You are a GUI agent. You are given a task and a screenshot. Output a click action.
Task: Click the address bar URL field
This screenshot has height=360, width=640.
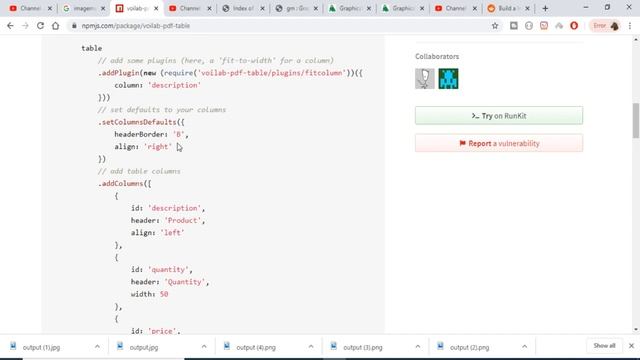click(x=282, y=26)
